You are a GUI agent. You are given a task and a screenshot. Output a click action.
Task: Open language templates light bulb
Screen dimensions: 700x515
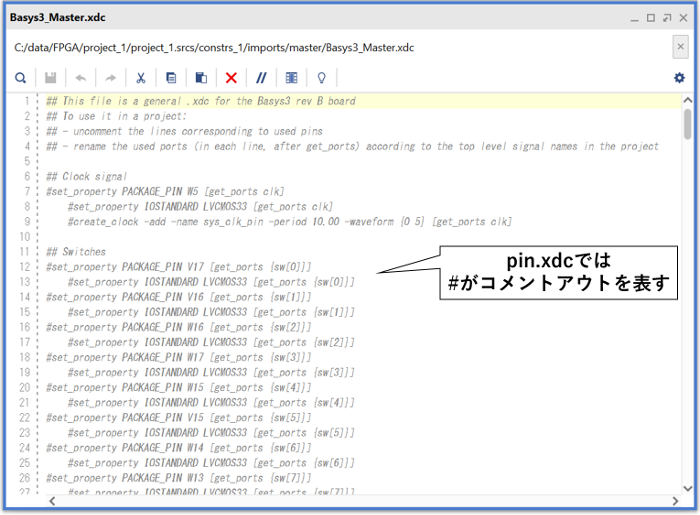pyautogui.click(x=321, y=78)
